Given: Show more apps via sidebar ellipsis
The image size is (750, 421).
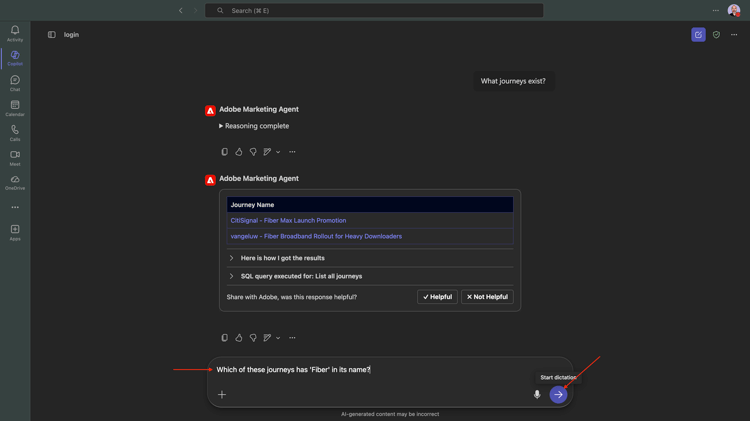Looking at the screenshot, I should 15,207.
